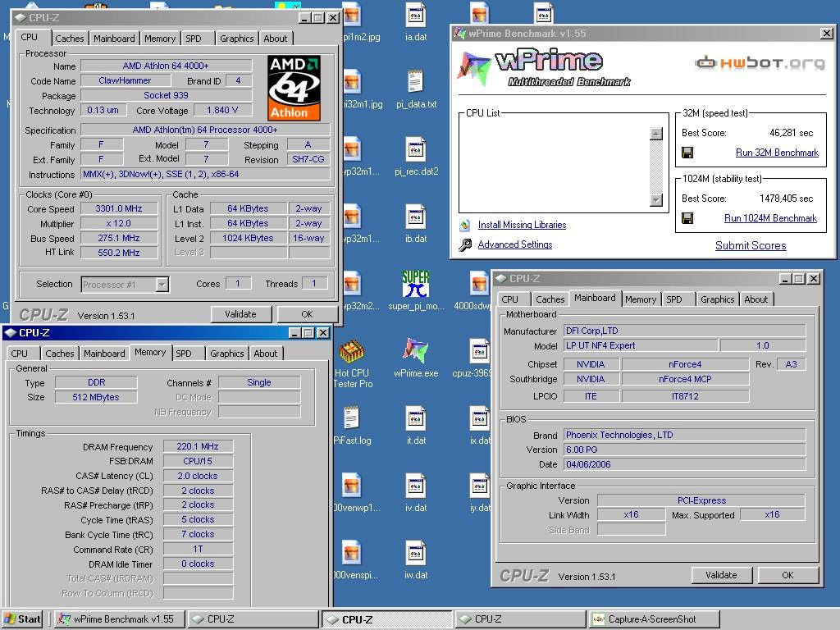Click the AMD Athlon 64 logo
The image size is (840, 630).
(294, 88)
